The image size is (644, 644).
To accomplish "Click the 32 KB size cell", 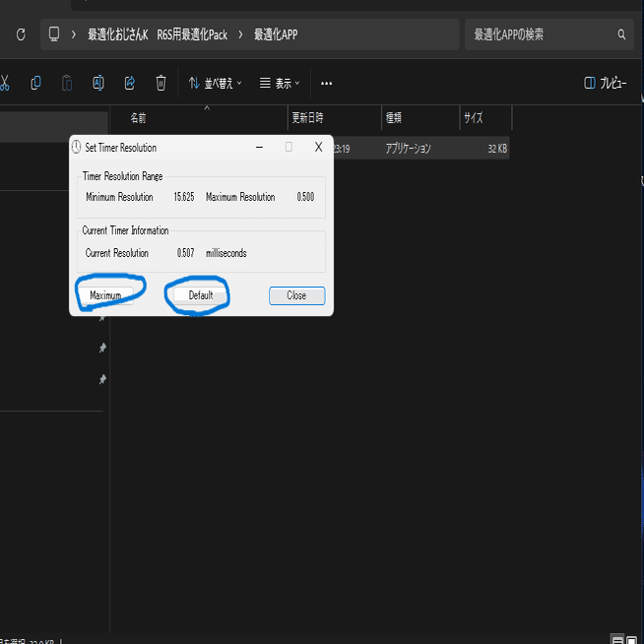I will (497, 149).
